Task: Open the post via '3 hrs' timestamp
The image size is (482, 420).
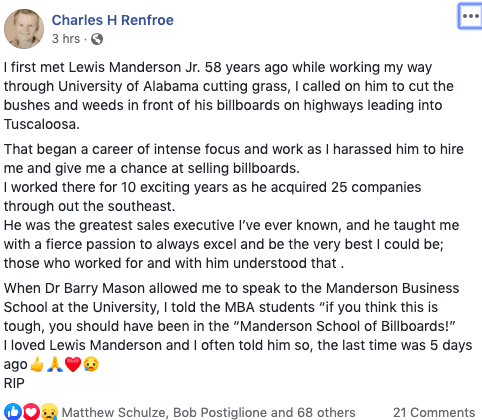Action: point(66,39)
